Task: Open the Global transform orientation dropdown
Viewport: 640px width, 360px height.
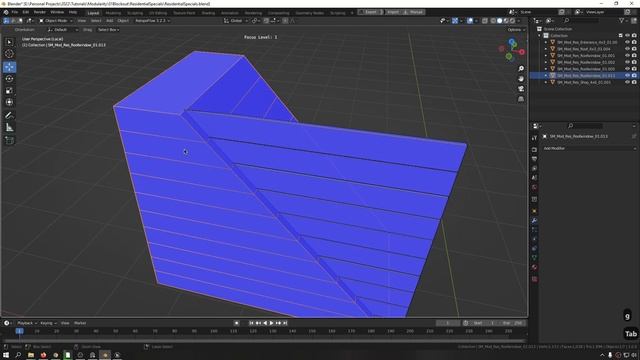Action: (236, 20)
